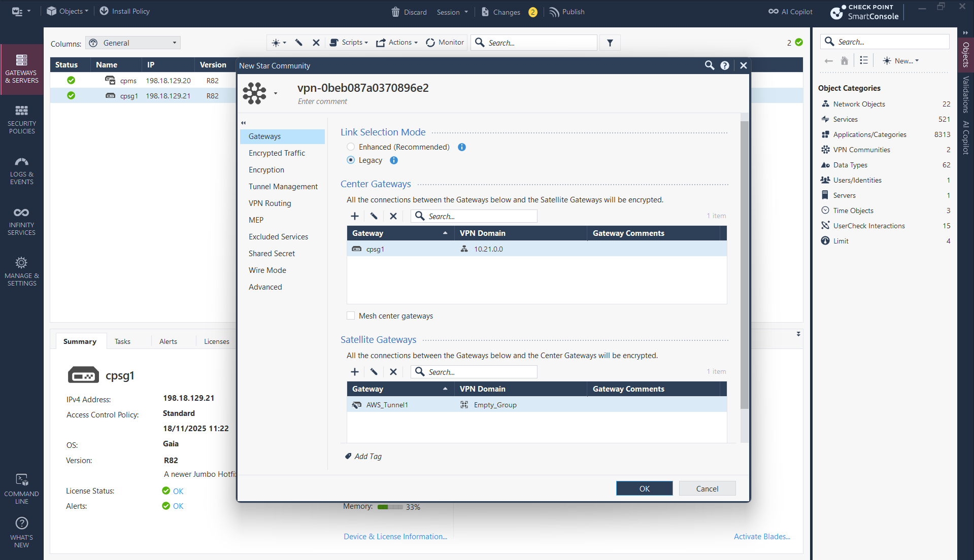Open Device & License Information link
The image size is (974, 560).
pyautogui.click(x=395, y=537)
